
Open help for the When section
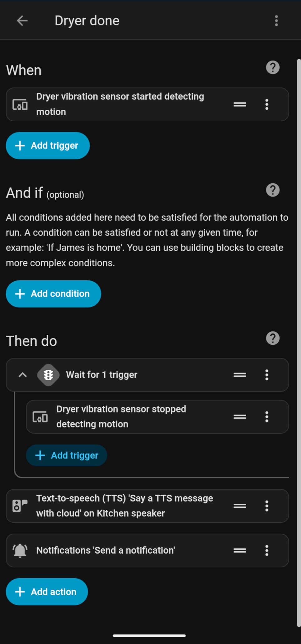coord(273,67)
